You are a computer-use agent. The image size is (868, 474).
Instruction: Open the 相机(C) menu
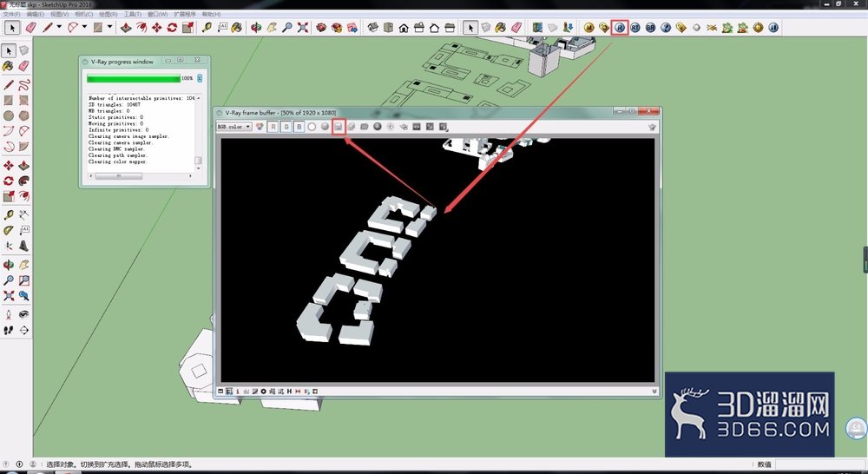83,14
